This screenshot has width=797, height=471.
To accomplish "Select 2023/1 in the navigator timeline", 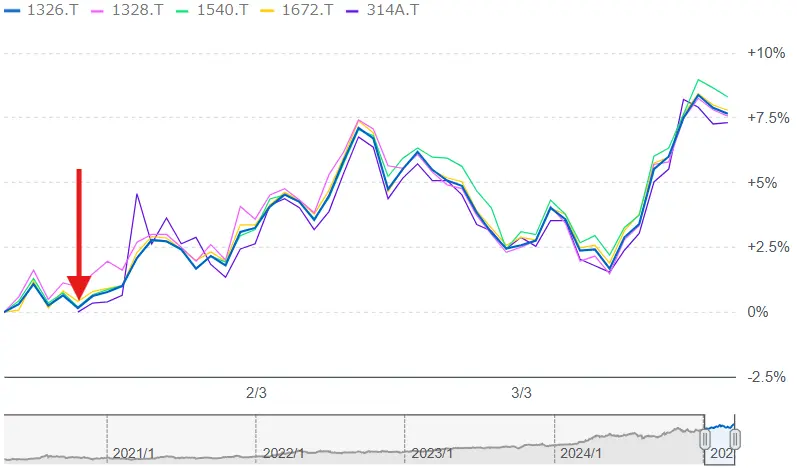I will [432, 453].
